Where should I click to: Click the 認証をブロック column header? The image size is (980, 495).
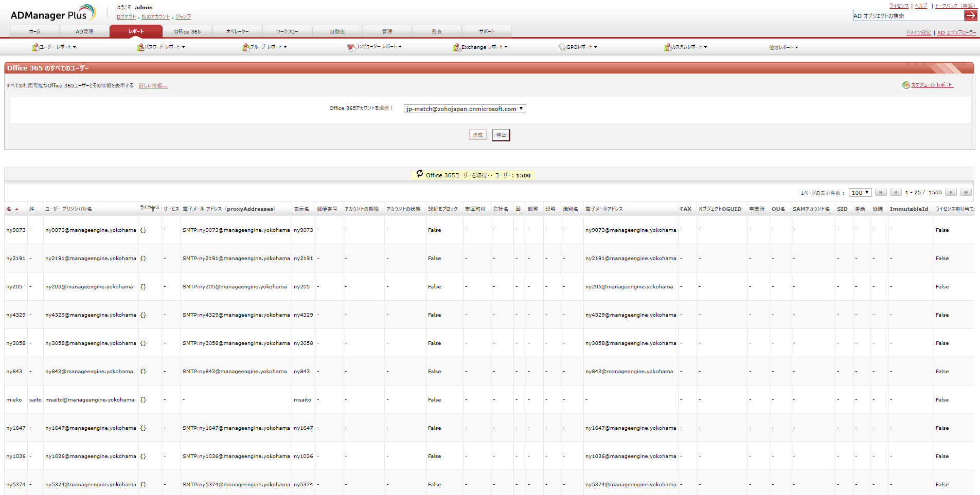click(x=442, y=209)
